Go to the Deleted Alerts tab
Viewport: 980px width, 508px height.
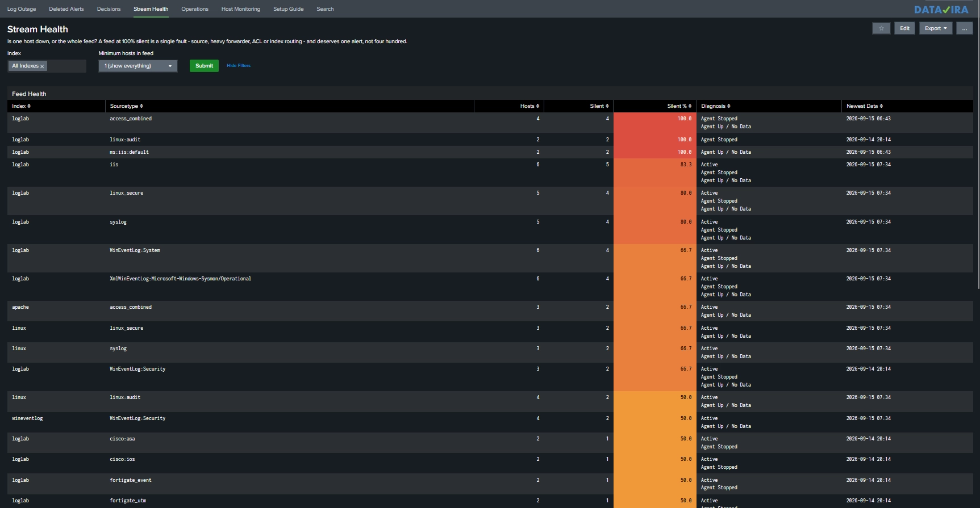[66, 9]
